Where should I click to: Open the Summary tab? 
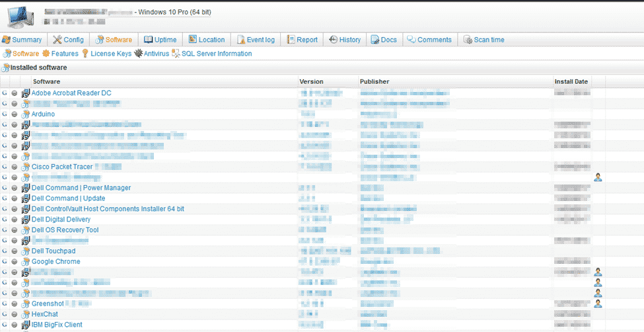[x=22, y=40]
